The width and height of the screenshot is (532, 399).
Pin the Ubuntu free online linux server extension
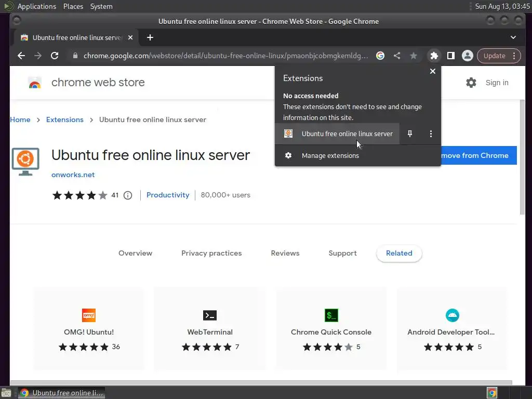[x=410, y=134]
